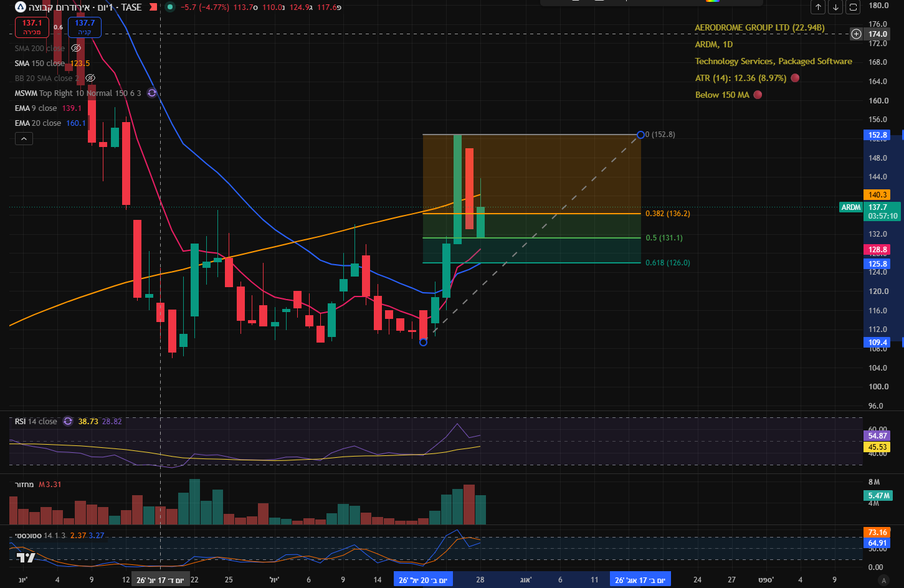Click the lower Fibonacci anchor point circle
The width and height of the screenshot is (904, 588).
click(x=424, y=342)
